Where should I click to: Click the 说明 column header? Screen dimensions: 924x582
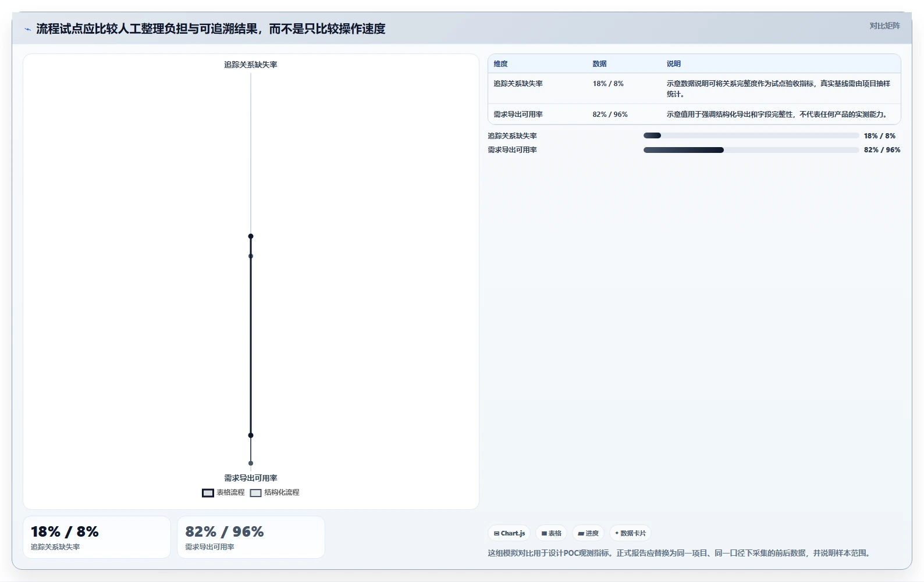673,64
